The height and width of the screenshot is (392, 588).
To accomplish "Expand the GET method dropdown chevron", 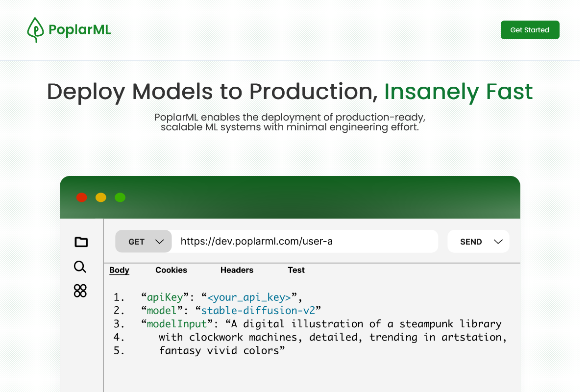I will [159, 242].
